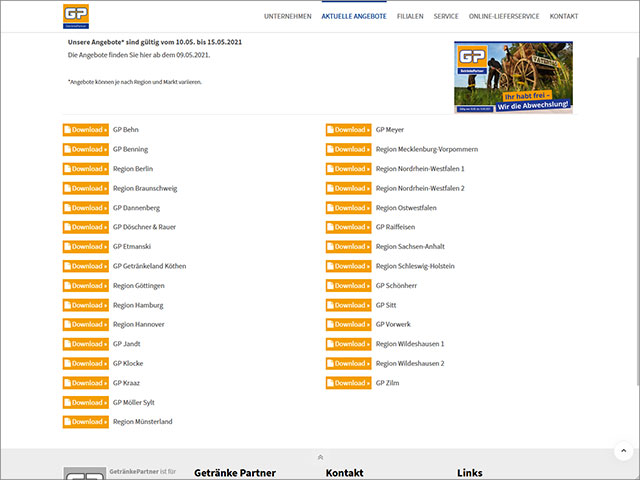Open the Service navigation item

[x=446, y=16]
